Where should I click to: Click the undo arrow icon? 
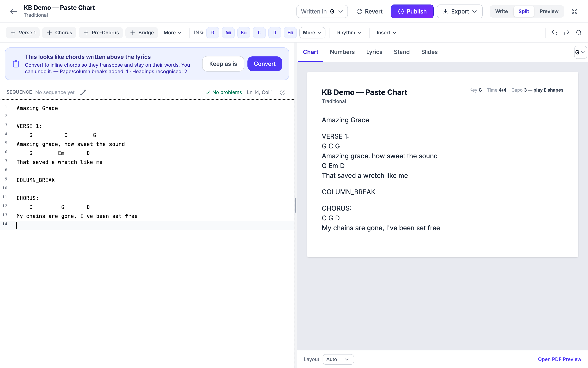[554, 33]
